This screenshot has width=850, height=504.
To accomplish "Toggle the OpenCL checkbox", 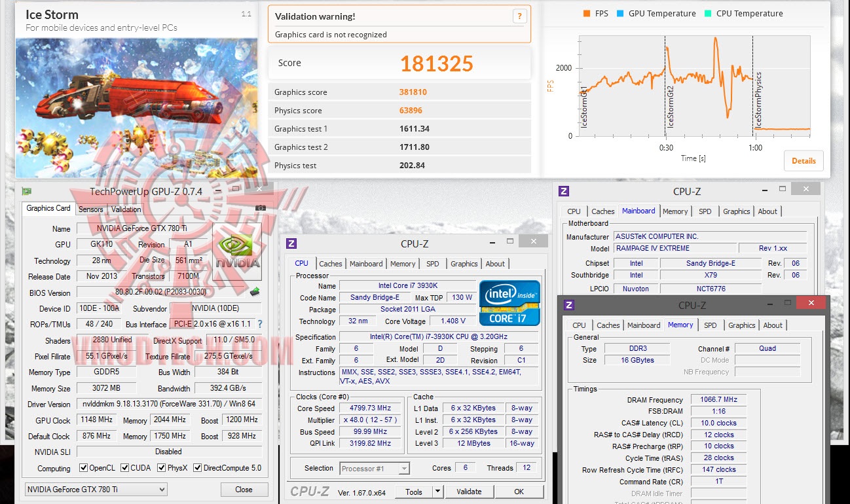I will (83, 468).
